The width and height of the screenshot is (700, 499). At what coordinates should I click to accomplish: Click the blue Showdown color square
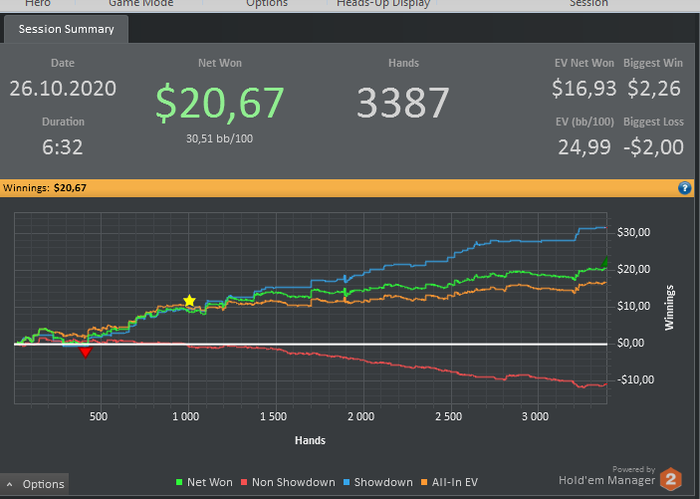tap(346, 482)
